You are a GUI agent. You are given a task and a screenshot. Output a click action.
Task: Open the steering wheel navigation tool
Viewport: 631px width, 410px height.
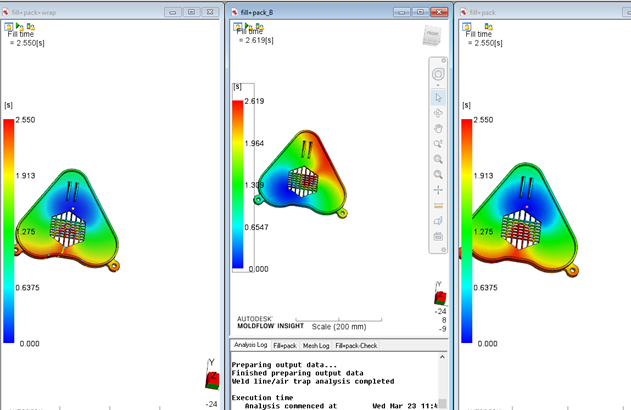438,74
